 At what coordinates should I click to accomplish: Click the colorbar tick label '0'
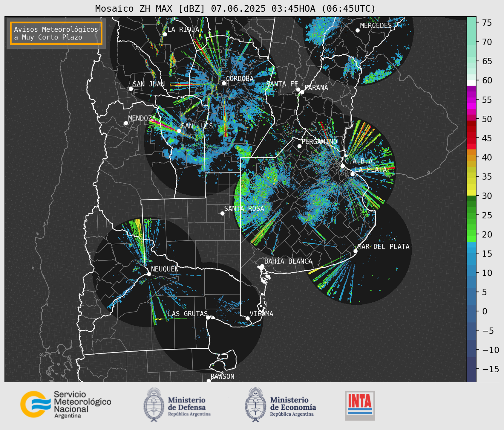coord(485,311)
